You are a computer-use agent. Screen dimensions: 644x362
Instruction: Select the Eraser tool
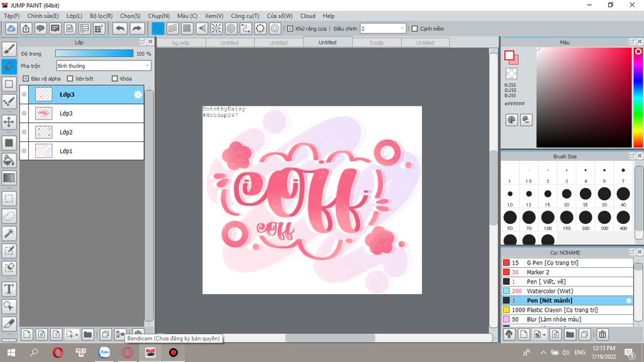[x=9, y=66]
